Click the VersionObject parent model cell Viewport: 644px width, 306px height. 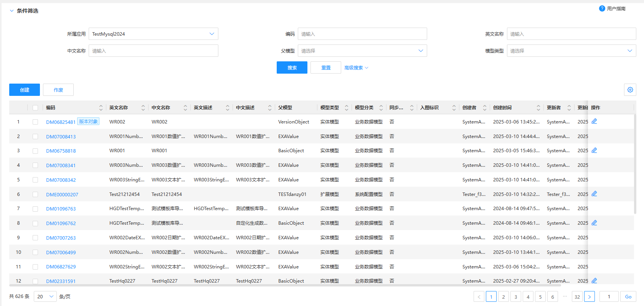tap(294, 122)
